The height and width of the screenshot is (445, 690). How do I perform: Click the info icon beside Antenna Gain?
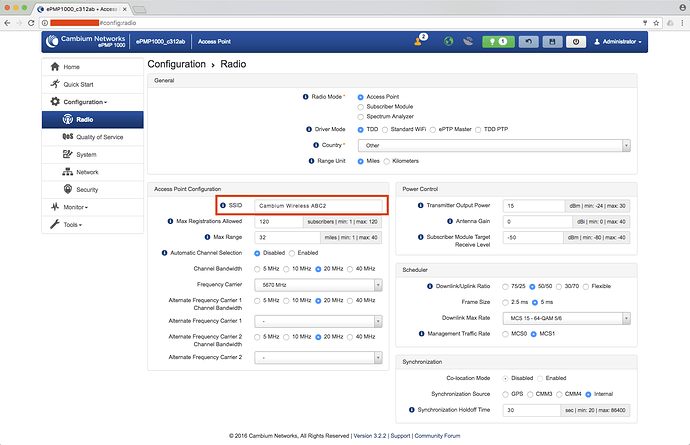click(450, 221)
